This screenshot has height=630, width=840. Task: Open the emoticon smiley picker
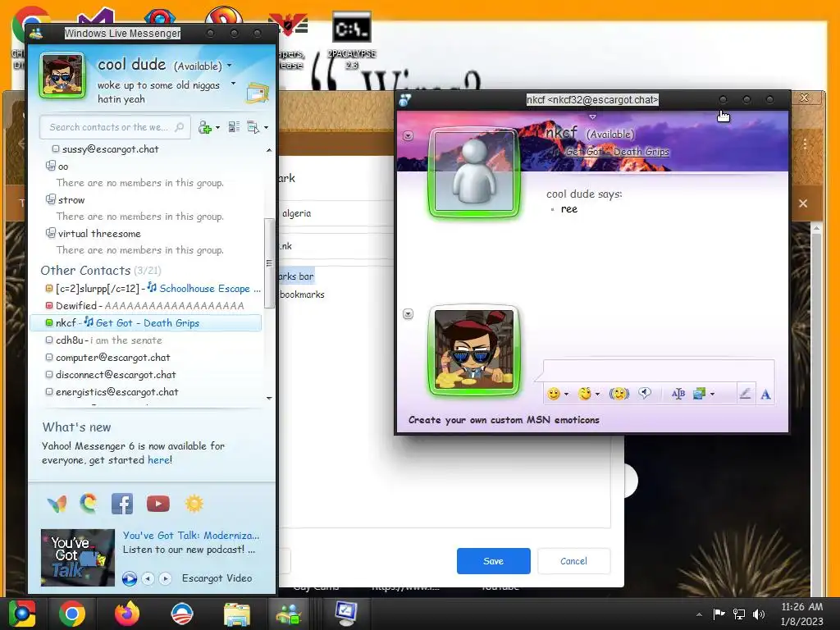pyautogui.click(x=554, y=394)
